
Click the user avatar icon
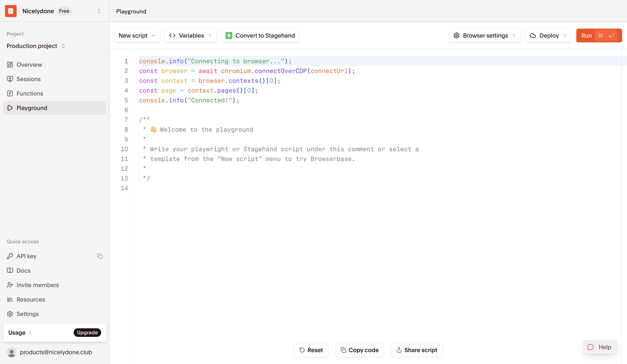[x=11, y=352]
